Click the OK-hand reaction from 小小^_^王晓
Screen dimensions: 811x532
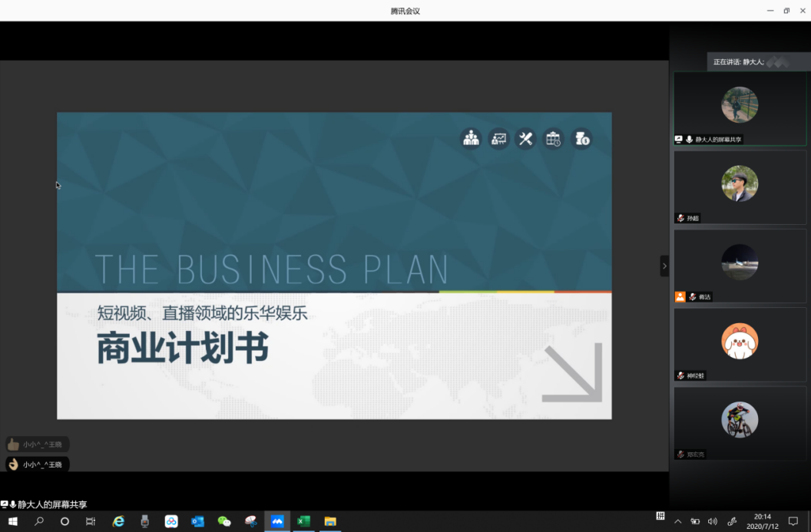(x=37, y=464)
